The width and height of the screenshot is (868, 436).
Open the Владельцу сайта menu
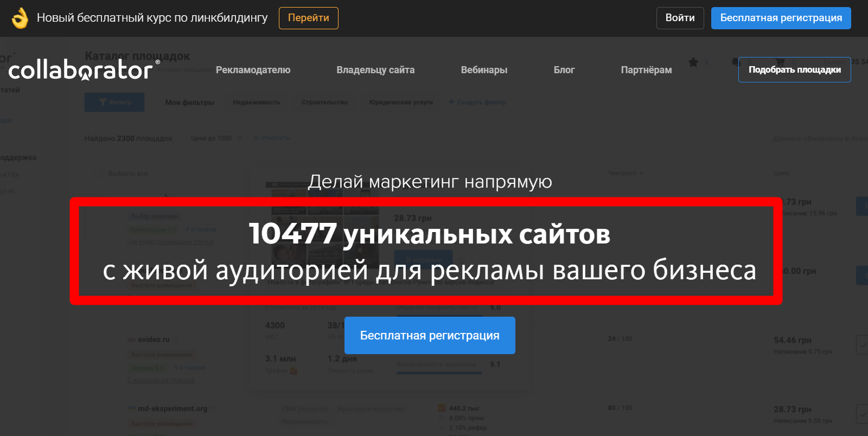tap(375, 70)
